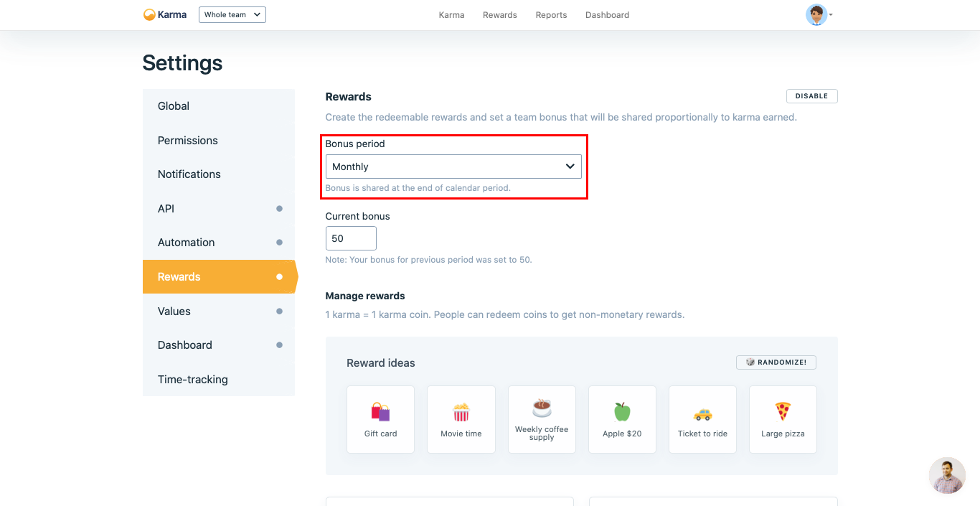This screenshot has width=980, height=506.
Task: Go to Karma in top navigation
Action: click(451, 15)
